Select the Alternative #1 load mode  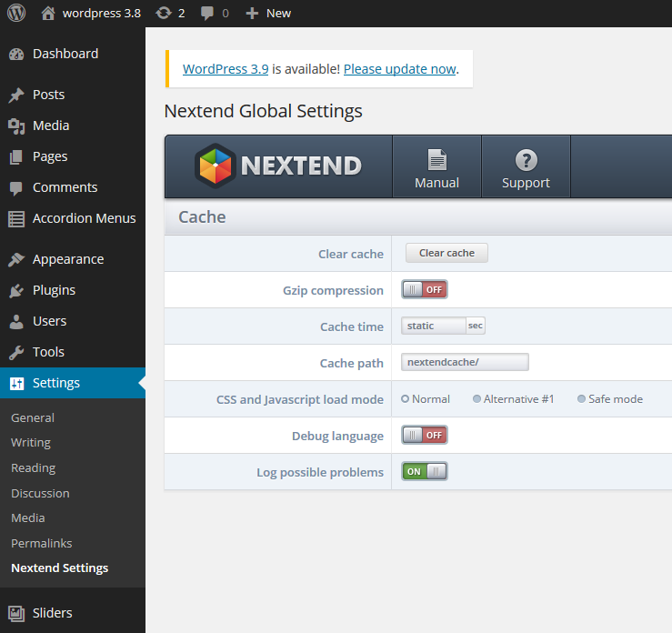[x=476, y=399]
